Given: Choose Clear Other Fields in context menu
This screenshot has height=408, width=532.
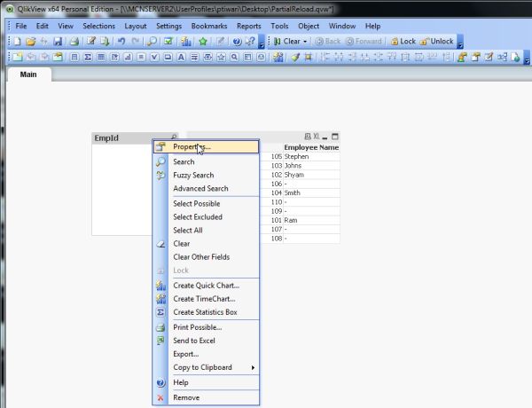Looking at the screenshot, I should point(206,257).
